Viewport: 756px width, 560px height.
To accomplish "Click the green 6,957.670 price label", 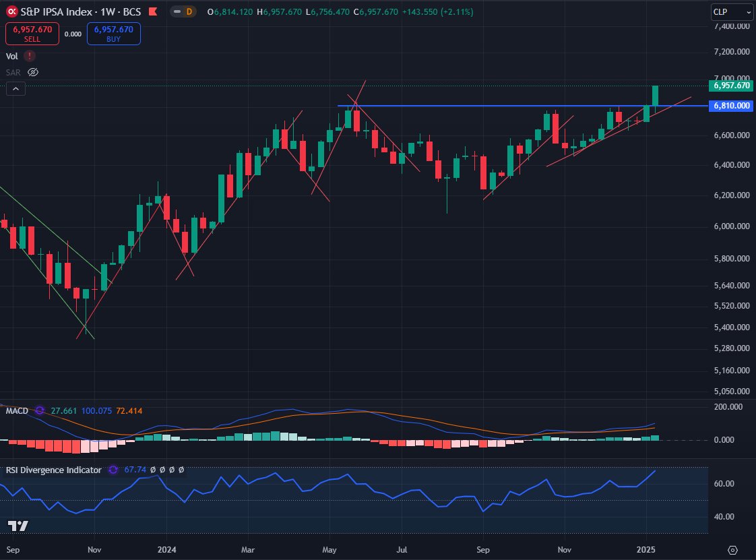I will click(732, 86).
